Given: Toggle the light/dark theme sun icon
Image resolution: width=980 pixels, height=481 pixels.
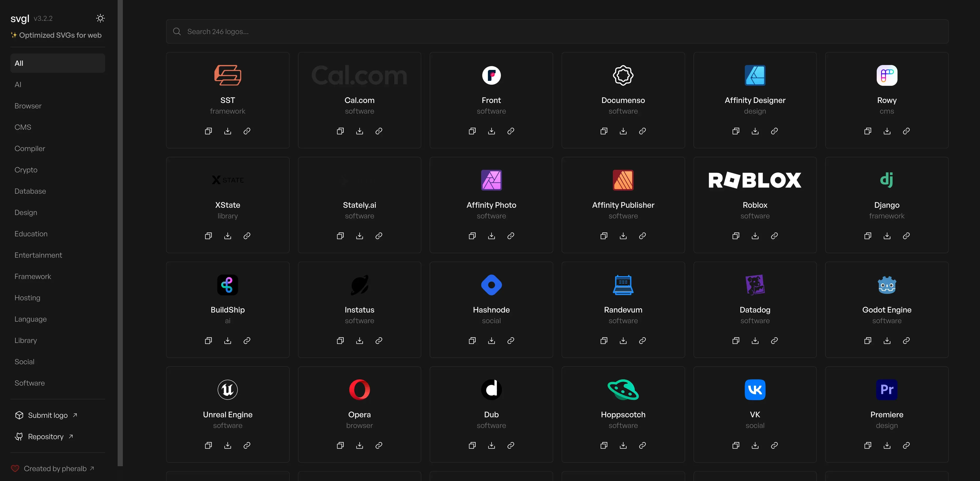Looking at the screenshot, I should coord(100,18).
